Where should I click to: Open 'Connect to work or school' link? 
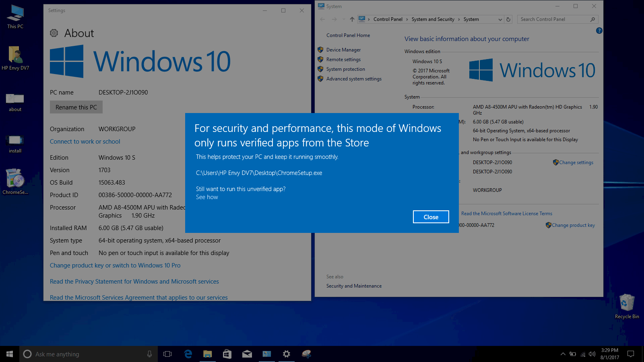85,142
